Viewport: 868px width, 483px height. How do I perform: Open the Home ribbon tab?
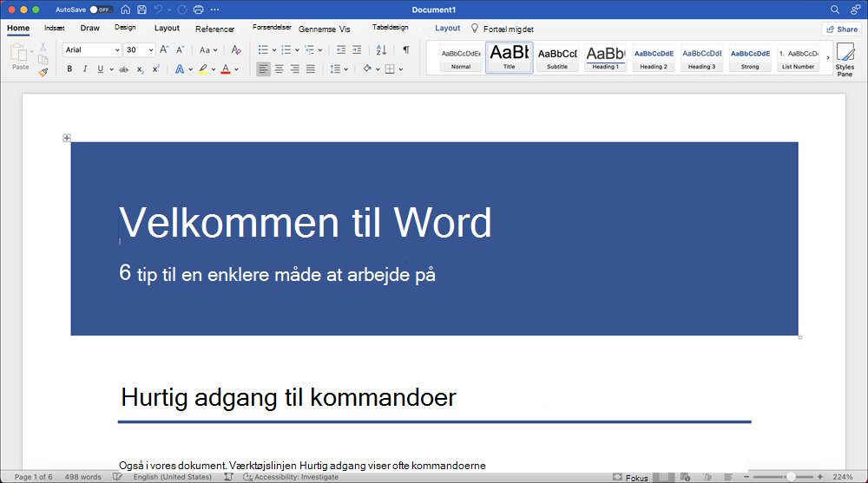pyautogui.click(x=18, y=29)
